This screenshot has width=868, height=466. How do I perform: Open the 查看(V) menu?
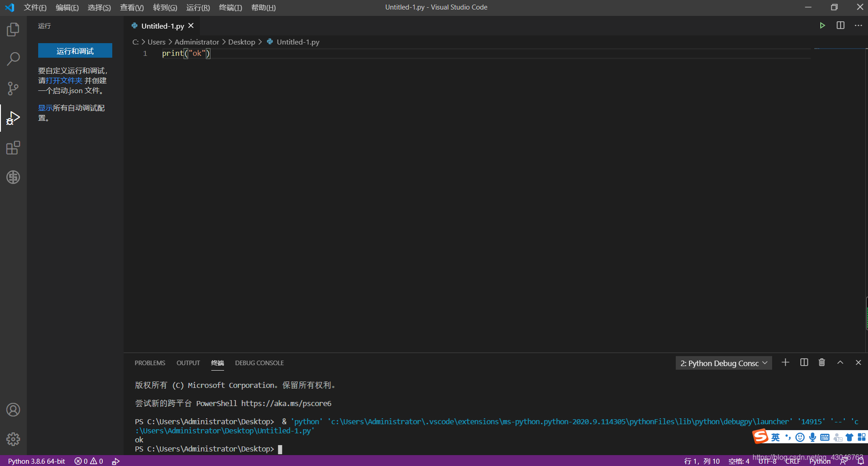point(132,7)
